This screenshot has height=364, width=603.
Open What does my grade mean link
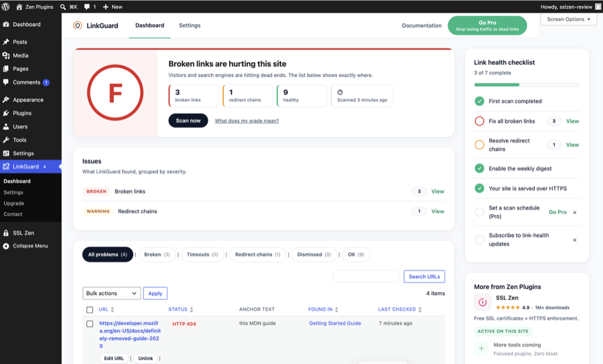coord(247,121)
